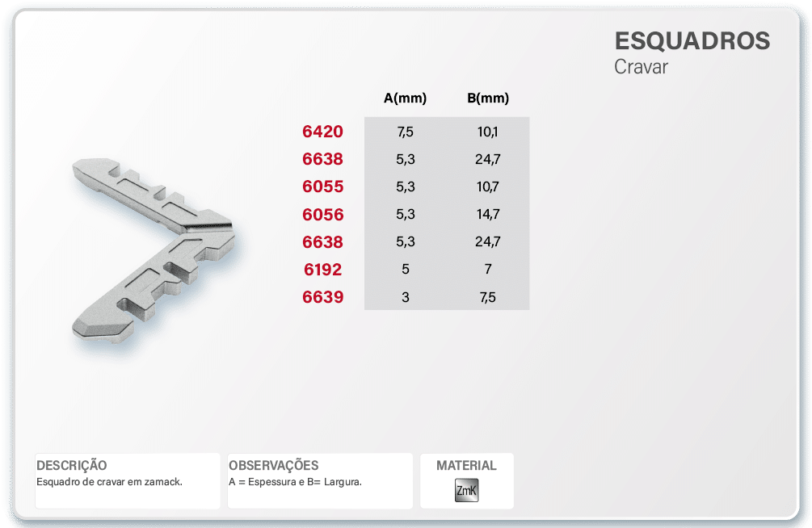Click the 'Esquadro de cravar em zamack' text
Viewport: 812px width, 528px height.
click(110, 482)
